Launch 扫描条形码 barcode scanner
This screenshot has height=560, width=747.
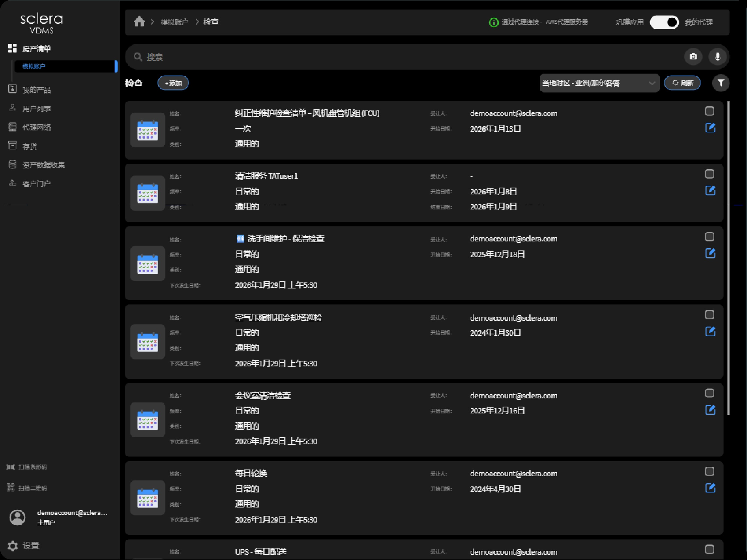pyautogui.click(x=26, y=467)
